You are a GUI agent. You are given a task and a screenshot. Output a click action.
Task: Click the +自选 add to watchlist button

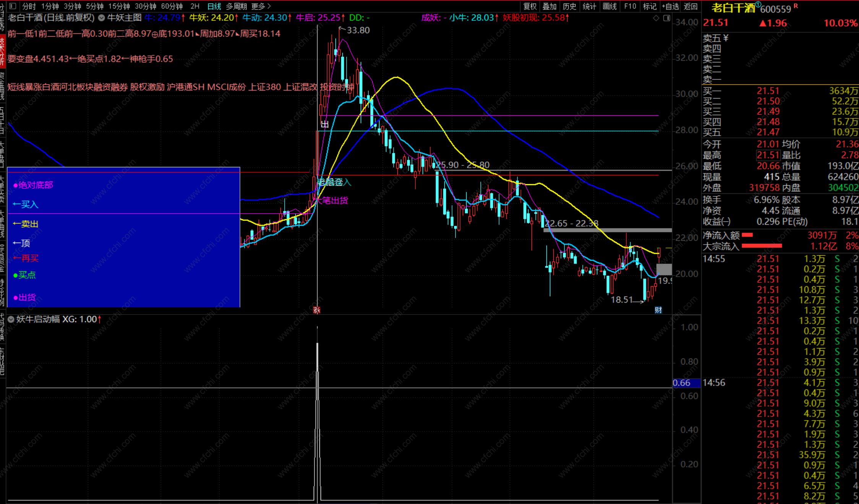(670, 6)
